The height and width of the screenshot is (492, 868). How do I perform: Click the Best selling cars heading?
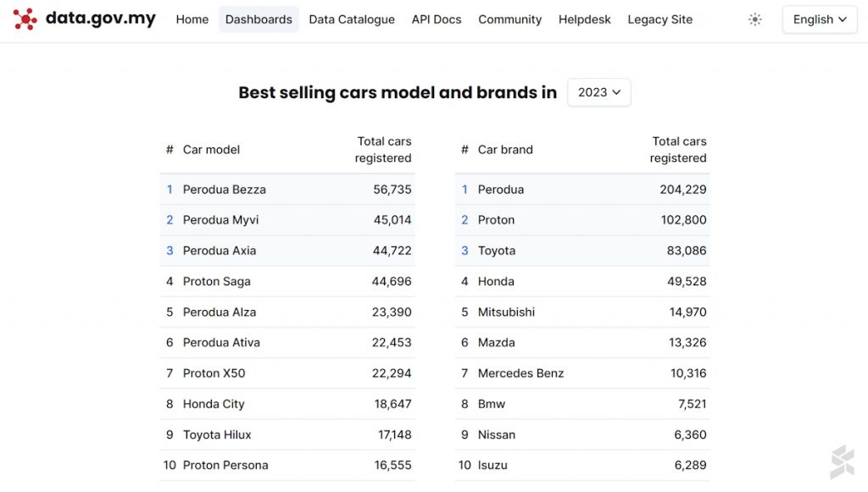[x=398, y=92]
